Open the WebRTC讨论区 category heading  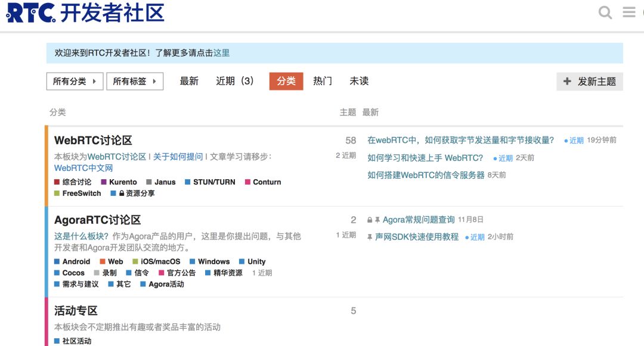[93, 140]
